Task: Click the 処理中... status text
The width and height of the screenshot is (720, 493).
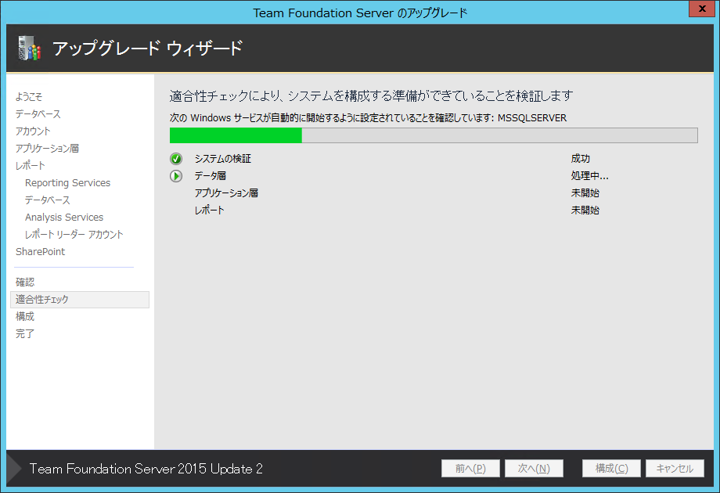Action: click(x=590, y=176)
